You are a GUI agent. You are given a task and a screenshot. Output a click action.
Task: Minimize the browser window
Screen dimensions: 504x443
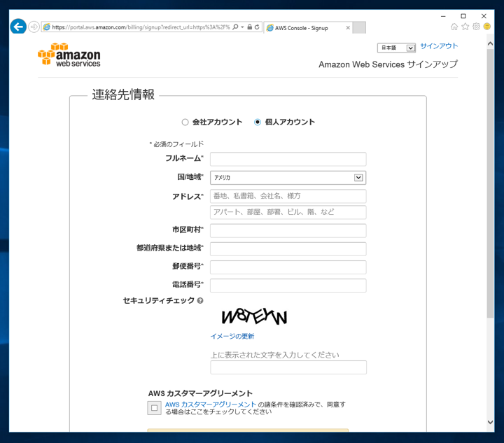tap(443, 16)
